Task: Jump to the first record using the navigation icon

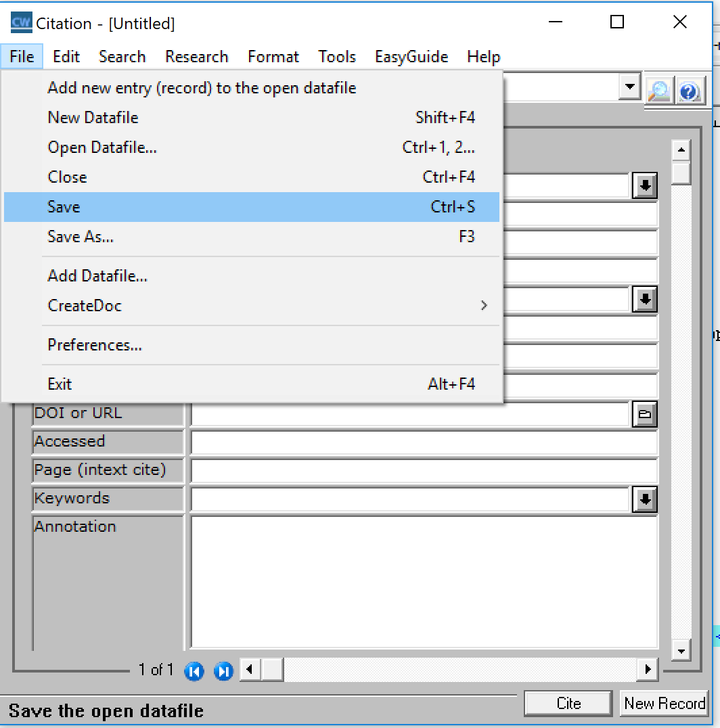Action: click(194, 670)
